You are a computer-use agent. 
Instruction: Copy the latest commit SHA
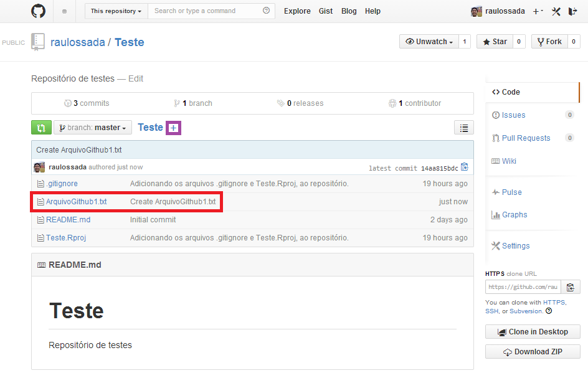pos(465,167)
